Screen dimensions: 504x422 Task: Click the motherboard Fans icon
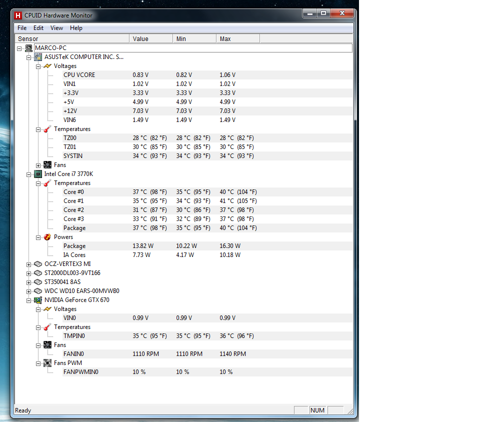click(47, 165)
